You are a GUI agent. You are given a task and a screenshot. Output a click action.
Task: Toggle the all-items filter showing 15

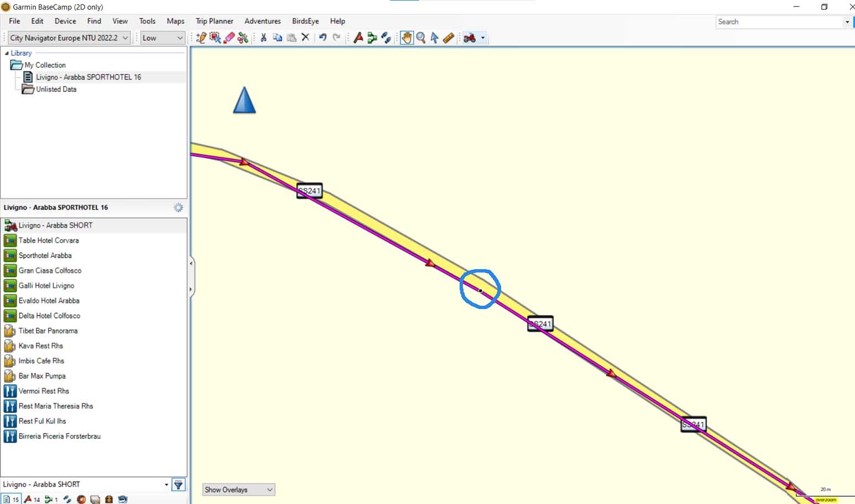click(11, 499)
